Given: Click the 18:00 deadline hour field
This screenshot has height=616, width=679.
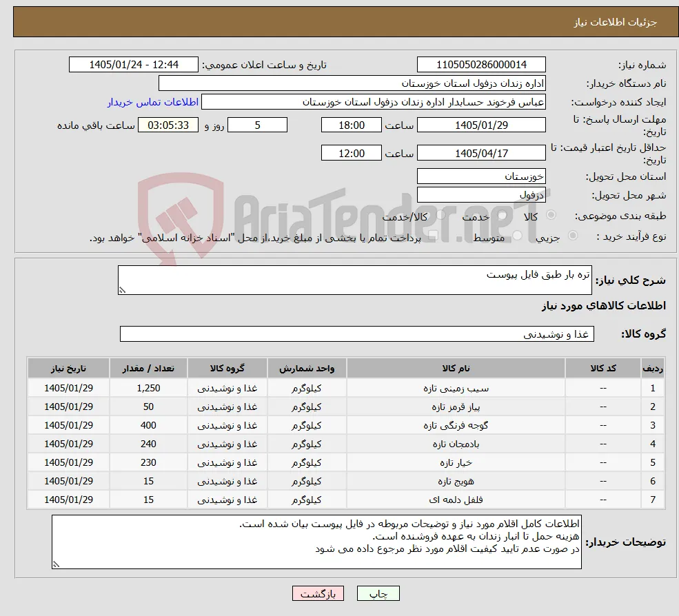Looking at the screenshot, I should [x=351, y=125].
